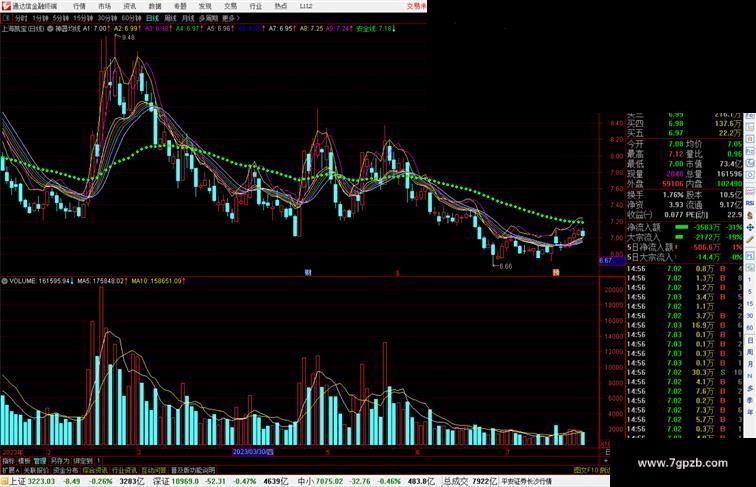The height and width of the screenshot is (487, 756).
Task: Click the green sidebar icon above 1
Action: [x=750, y=268]
